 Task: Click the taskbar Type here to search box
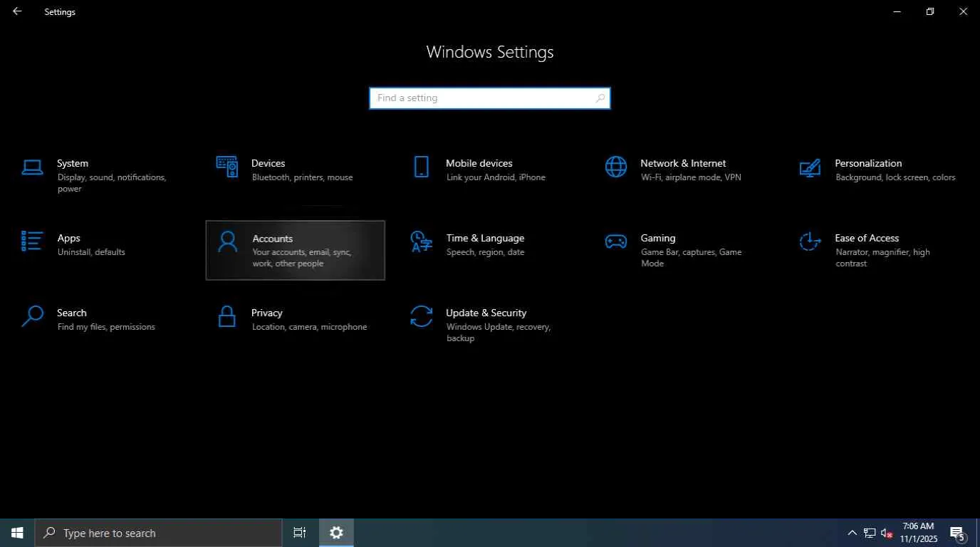point(158,533)
